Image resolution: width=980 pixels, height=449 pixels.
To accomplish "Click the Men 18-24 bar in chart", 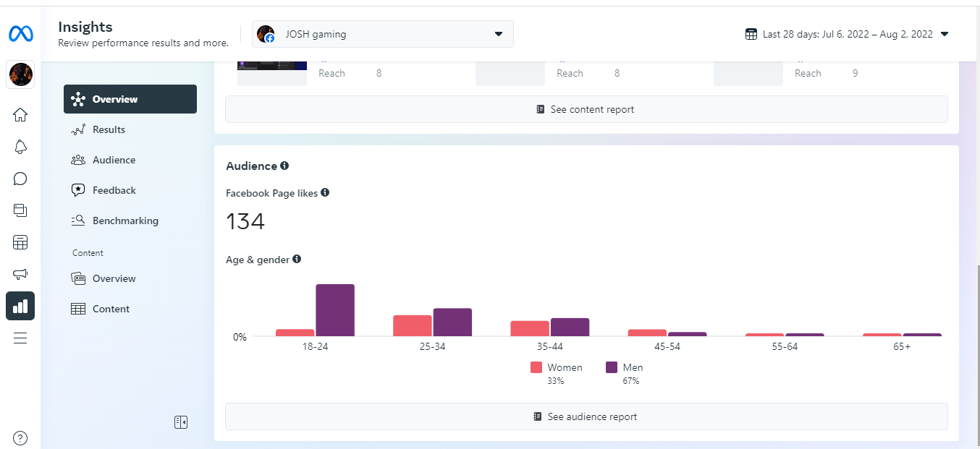I will (335, 310).
